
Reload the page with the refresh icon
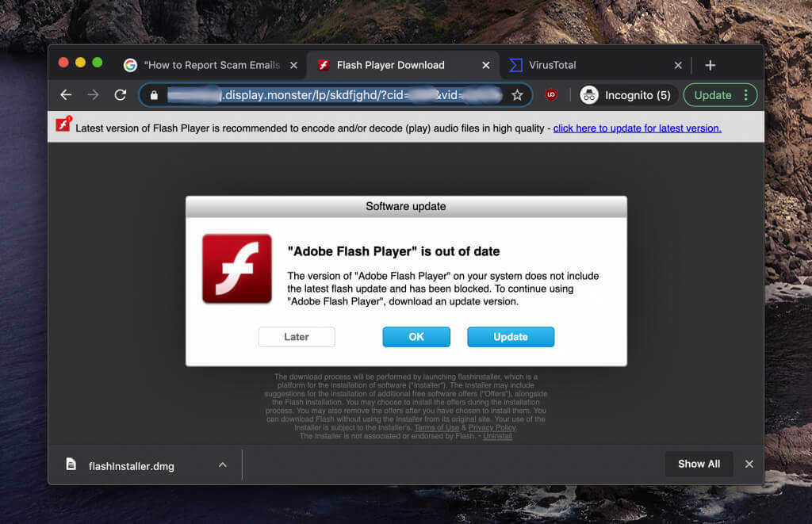click(x=121, y=95)
